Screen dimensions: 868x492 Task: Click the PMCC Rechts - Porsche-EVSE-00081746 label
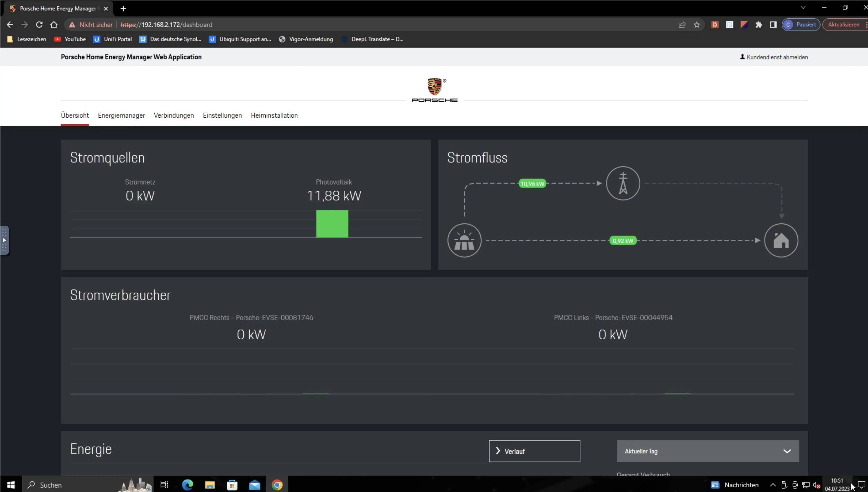(251, 318)
